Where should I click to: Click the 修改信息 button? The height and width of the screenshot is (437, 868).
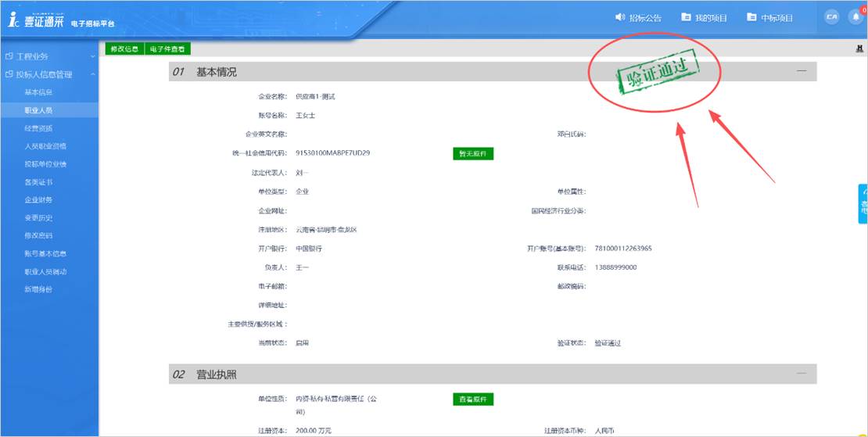[125, 49]
